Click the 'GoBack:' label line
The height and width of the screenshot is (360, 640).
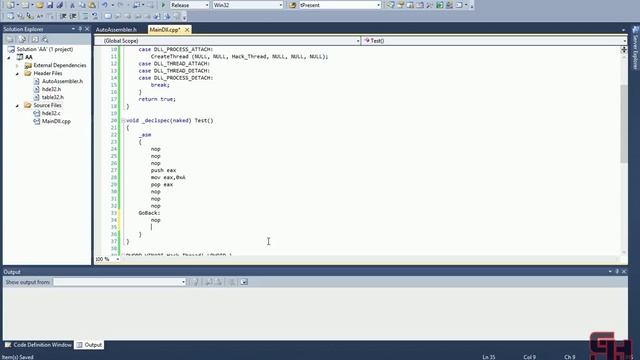tap(149, 213)
